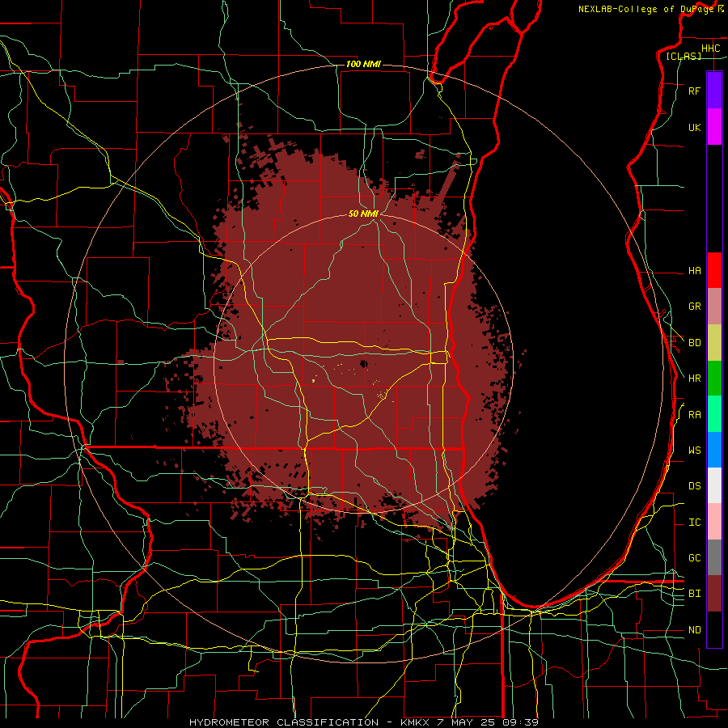Click the BI legend label

click(694, 594)
